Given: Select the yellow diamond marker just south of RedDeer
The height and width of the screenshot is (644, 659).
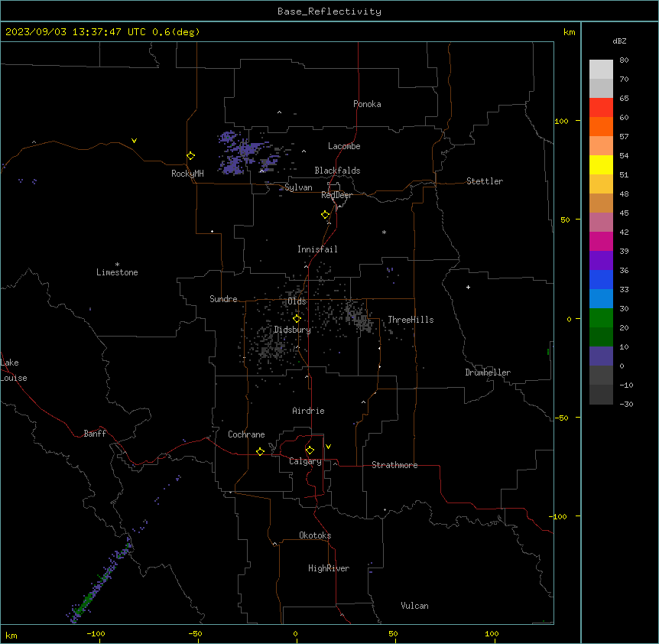Looking at the screenshot, I should pyautogui.click(x=325, y=214).
